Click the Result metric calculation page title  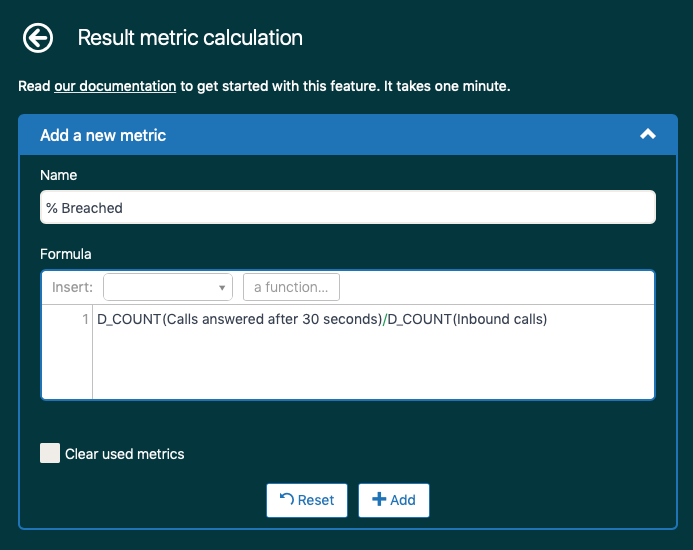[x=190, y=39]
